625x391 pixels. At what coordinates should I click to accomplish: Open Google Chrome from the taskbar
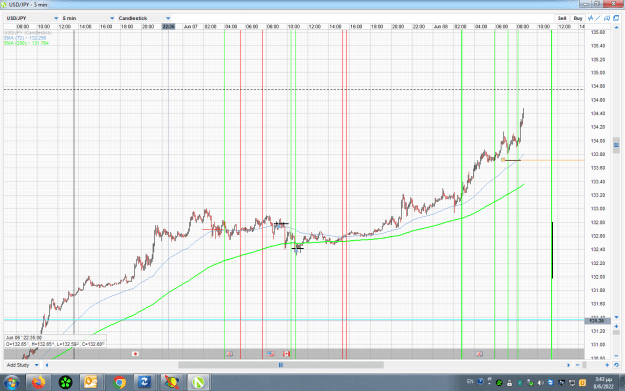(x=119, y=383)
